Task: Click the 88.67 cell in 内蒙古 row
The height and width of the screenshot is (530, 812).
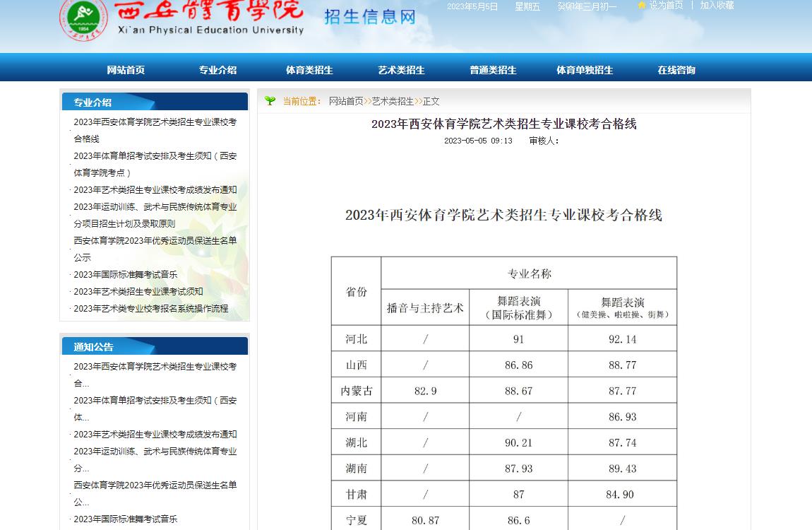Action: click(519, 391)
